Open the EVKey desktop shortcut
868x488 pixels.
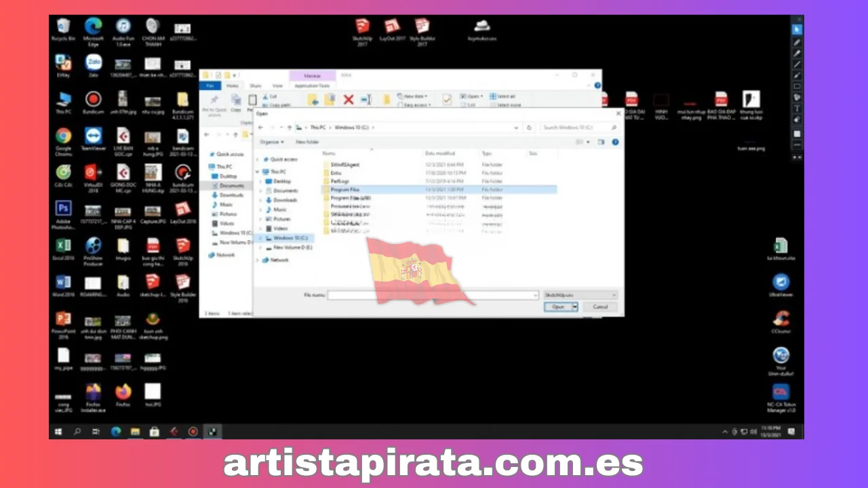pyautogui.click(x=63, y=66)
